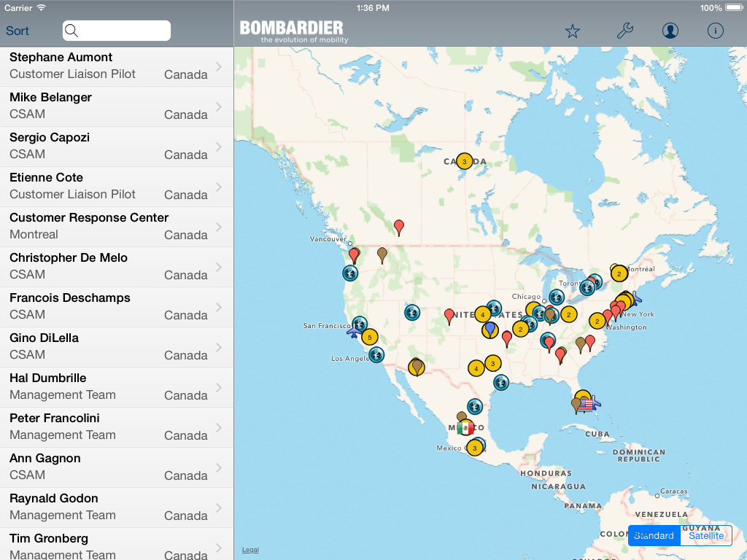
Task: Open the Legal link on map
Action: [x=250, y=550]
